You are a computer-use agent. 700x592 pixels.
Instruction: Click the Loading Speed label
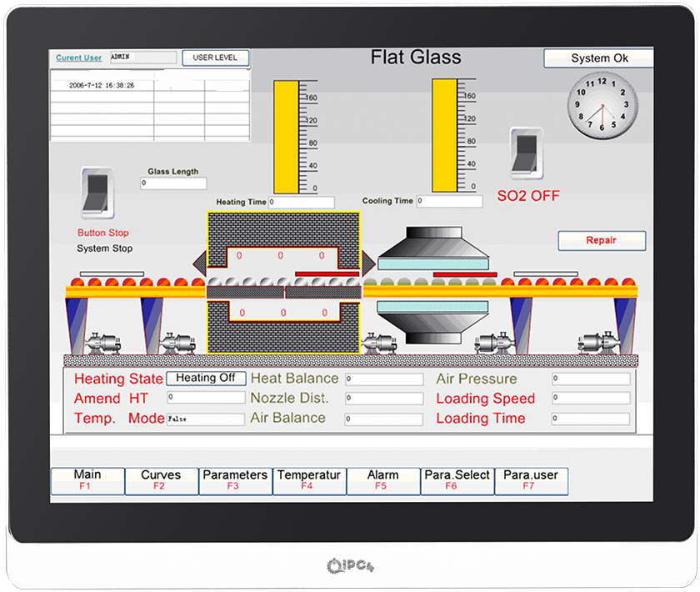pyautogui.click(x=486, y=399)
